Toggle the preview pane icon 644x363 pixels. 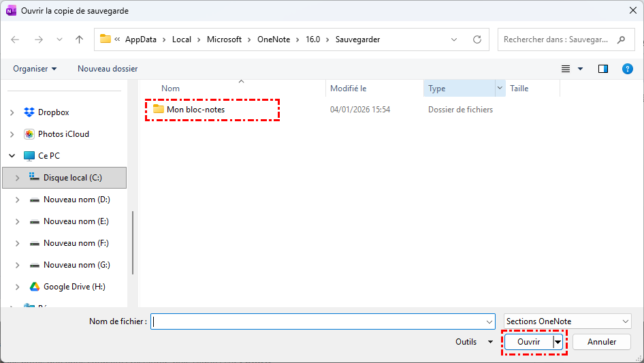(602, 69)
